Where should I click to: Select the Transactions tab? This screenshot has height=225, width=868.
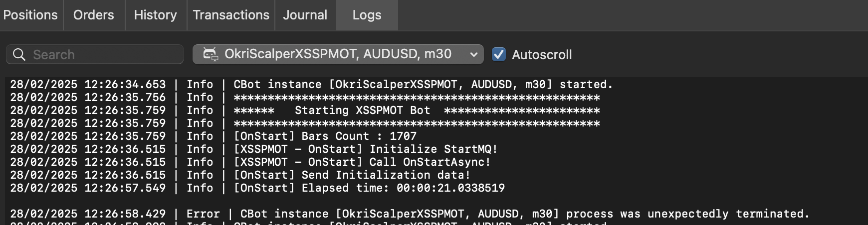pos(231,15)
